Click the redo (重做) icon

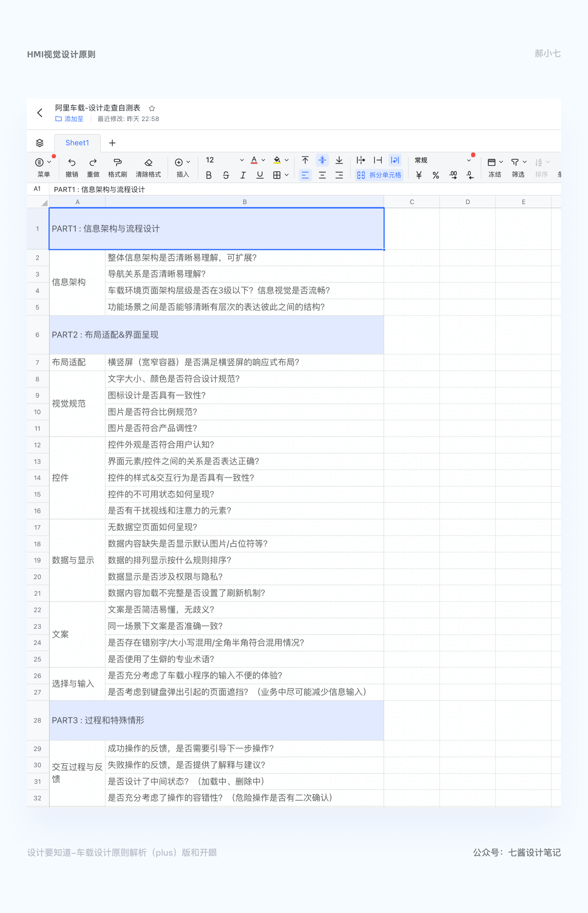[x=93, y=162]
